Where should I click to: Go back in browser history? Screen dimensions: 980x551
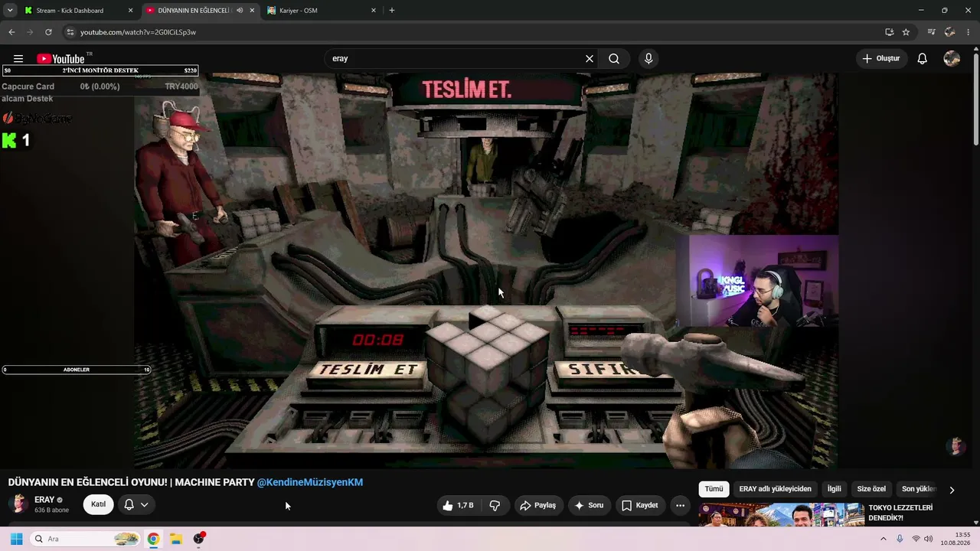pyautogui.click(x=11, y=32)
